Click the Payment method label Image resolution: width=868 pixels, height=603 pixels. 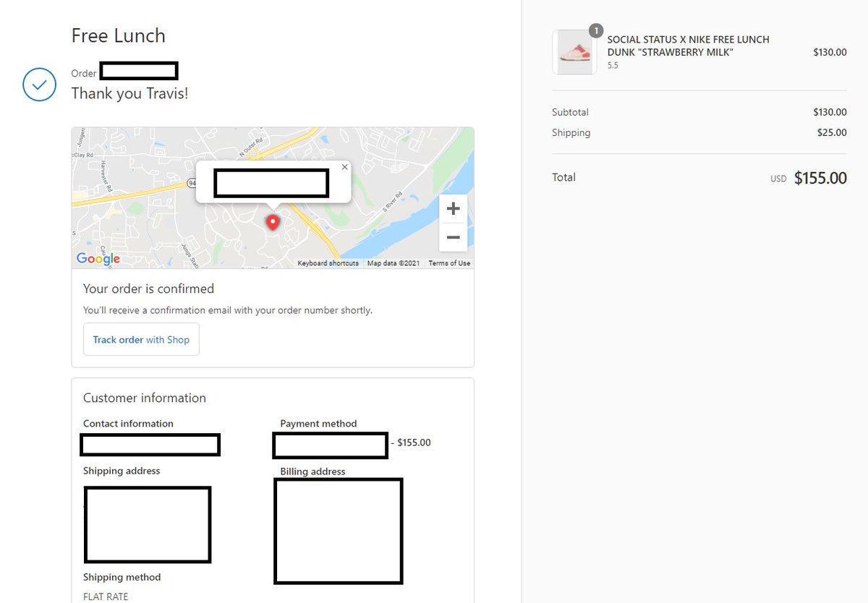tap(318, 424)
